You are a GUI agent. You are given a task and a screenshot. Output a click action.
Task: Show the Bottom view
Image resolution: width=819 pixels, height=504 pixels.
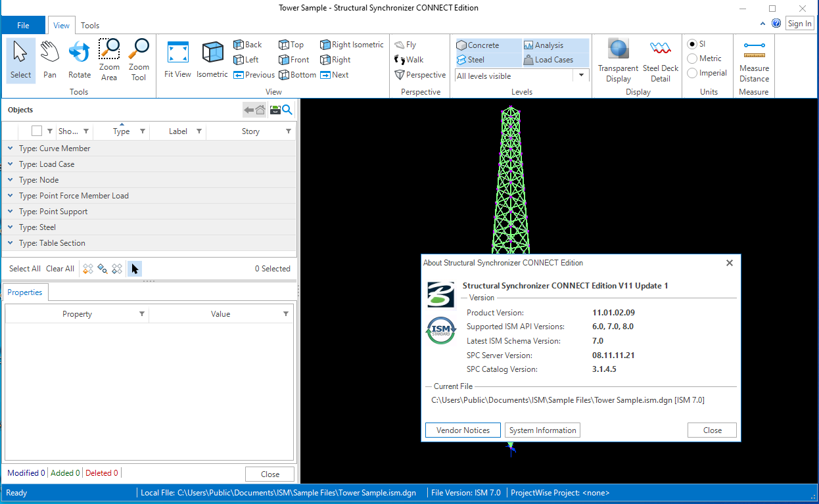(298, 75)
